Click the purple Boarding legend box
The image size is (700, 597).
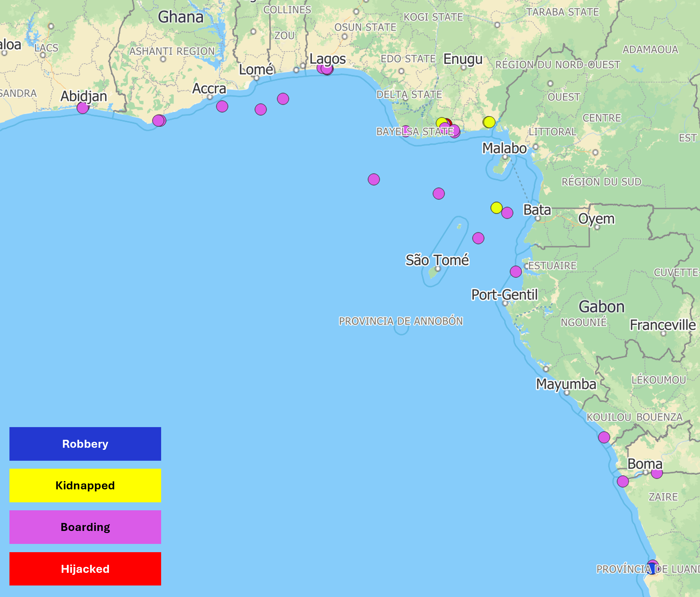click(85, 527)
